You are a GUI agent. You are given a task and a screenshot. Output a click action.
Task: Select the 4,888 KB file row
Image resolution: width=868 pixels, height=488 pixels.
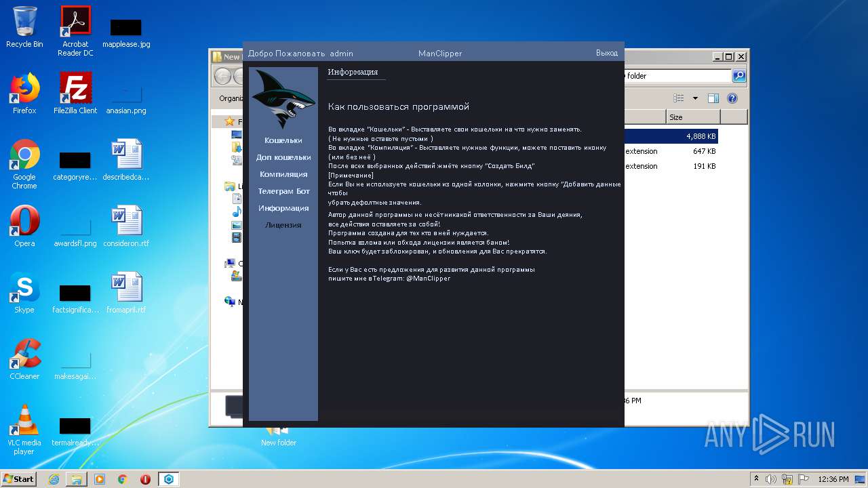pyautogui.click(x=671, y=136)
